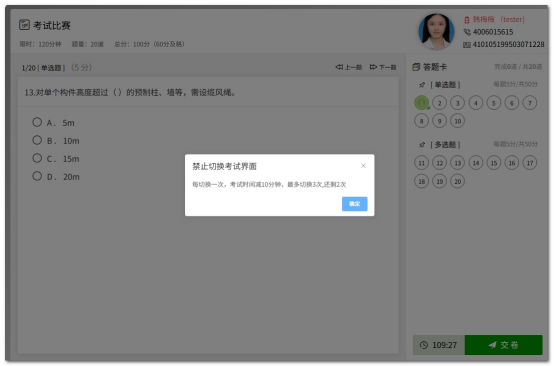The height and width of the screenshot is (366, 554).
Task: Close the 禁止切换考试界面 dialog with X
Action: 363,166
